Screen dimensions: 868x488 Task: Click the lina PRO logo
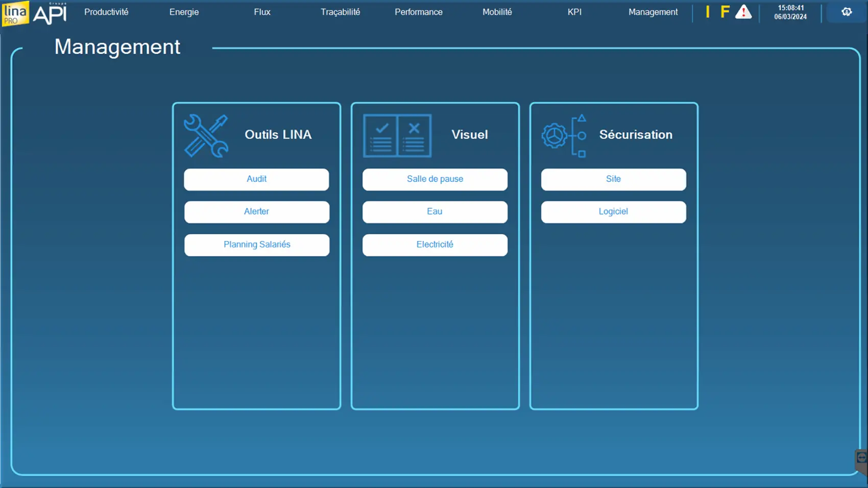click(x=15, y=13)
